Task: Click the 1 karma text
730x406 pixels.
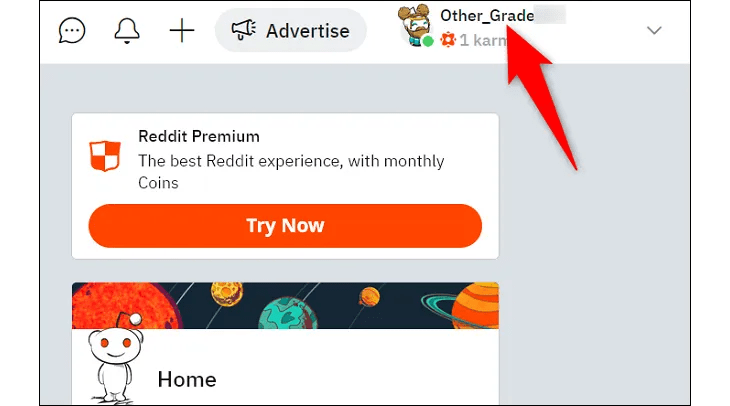Action: pos(483,41)
